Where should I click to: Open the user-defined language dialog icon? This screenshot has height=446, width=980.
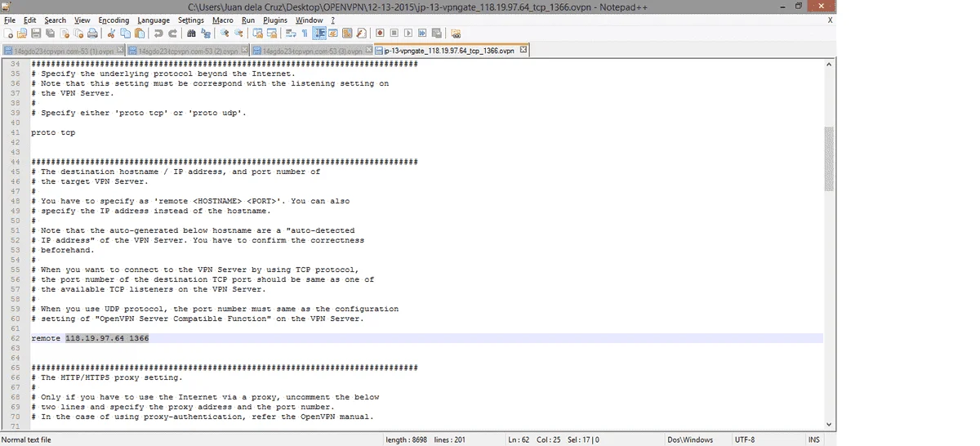pyautogui.click(x=333, y=33)
